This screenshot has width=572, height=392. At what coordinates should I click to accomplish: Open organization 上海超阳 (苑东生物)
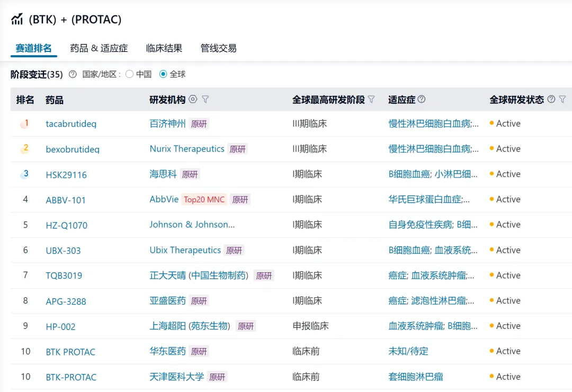coord(190,326)
